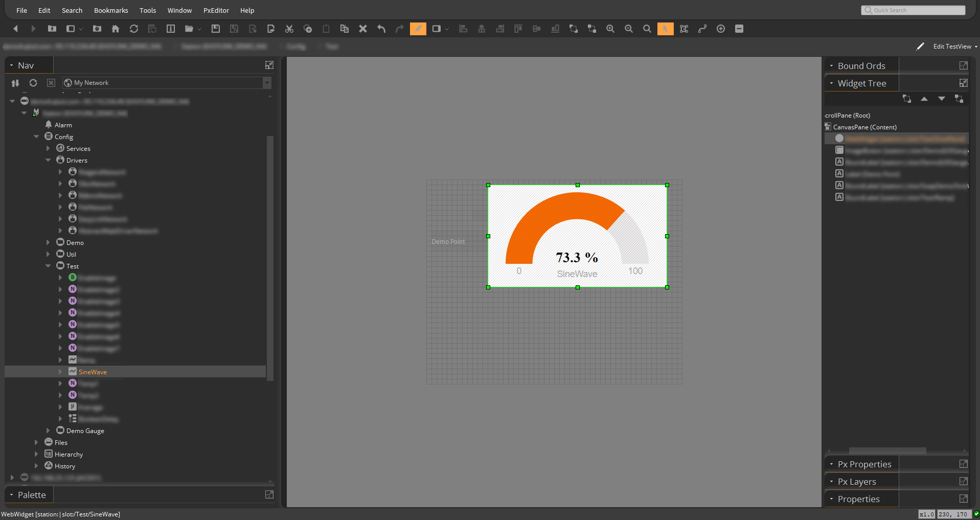This screenshot has height=520, width=980.
Task: Toggle Bound Ords panel maximize icon
Action: (x=964, y=65)
